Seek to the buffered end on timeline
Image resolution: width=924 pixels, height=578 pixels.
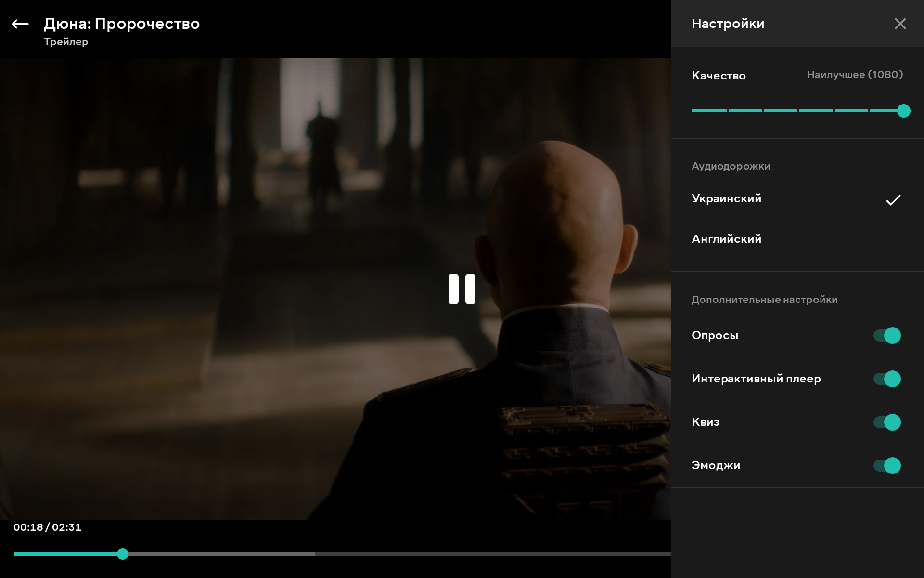(314, 554)
